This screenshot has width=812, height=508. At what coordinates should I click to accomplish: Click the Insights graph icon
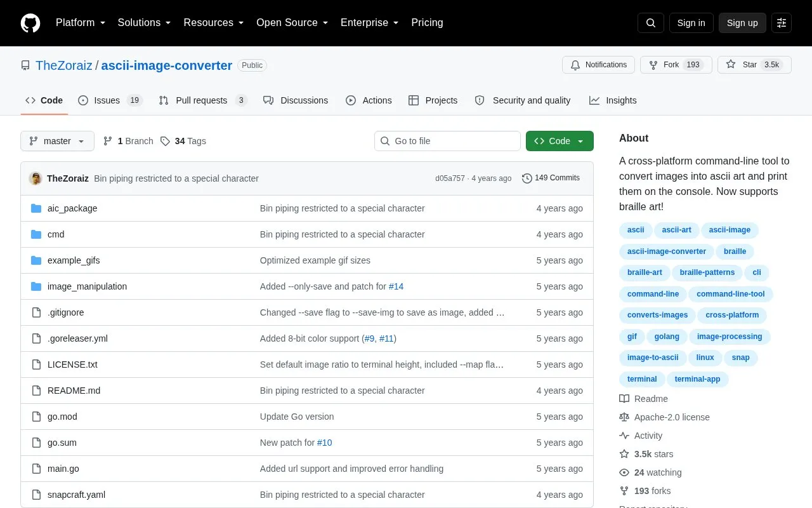594,100
